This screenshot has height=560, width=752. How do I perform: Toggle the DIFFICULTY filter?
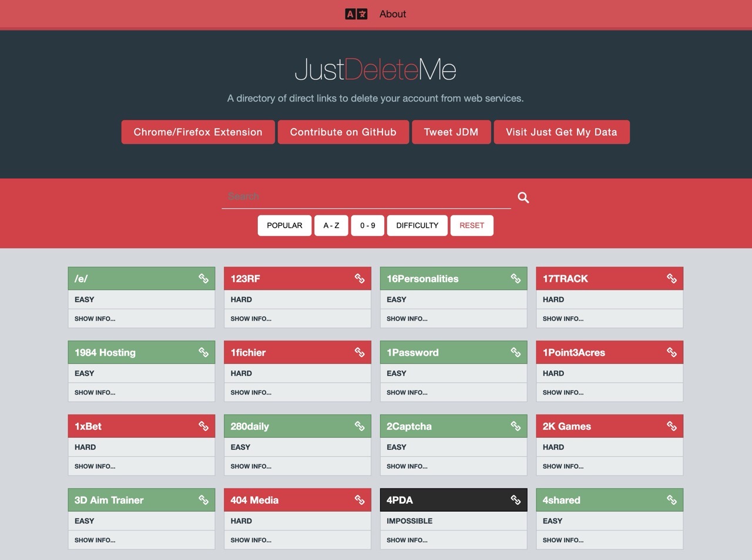417,225
